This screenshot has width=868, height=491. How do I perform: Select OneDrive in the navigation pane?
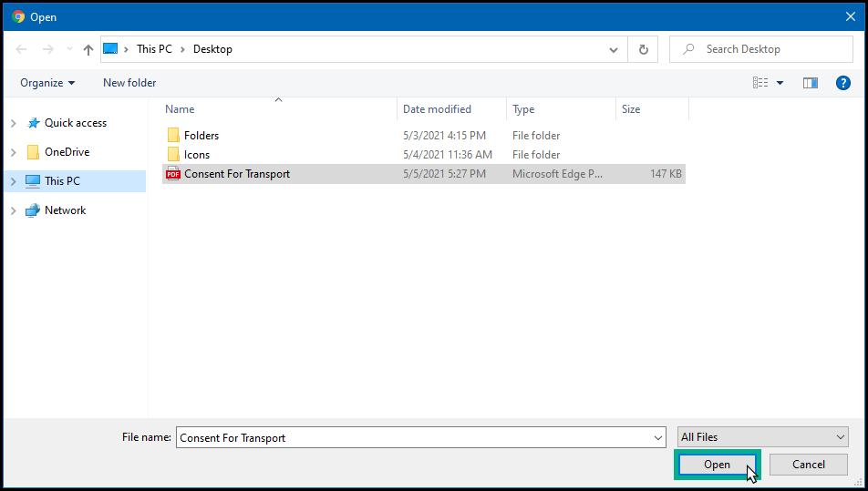point(67,152)
